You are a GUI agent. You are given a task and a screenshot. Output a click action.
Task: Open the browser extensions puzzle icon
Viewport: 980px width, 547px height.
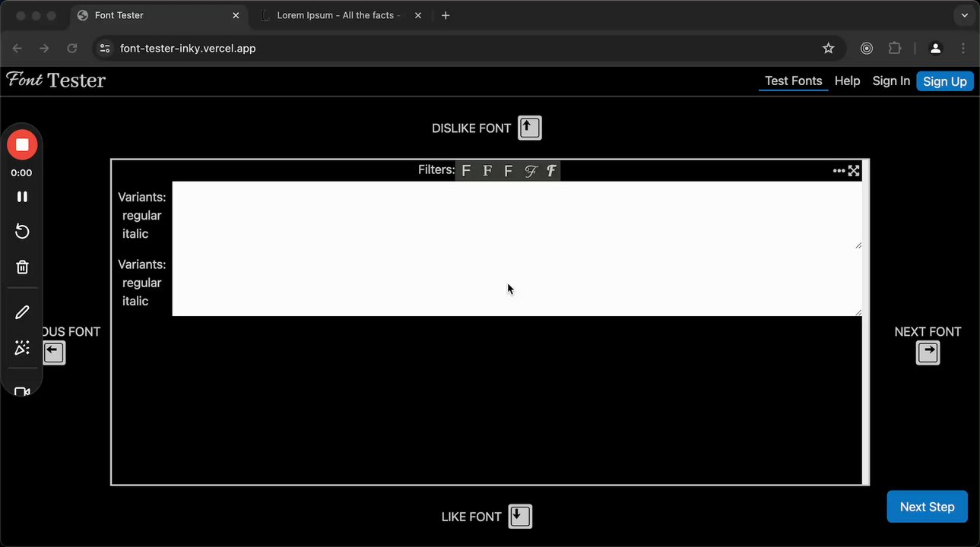pos(895,48)
